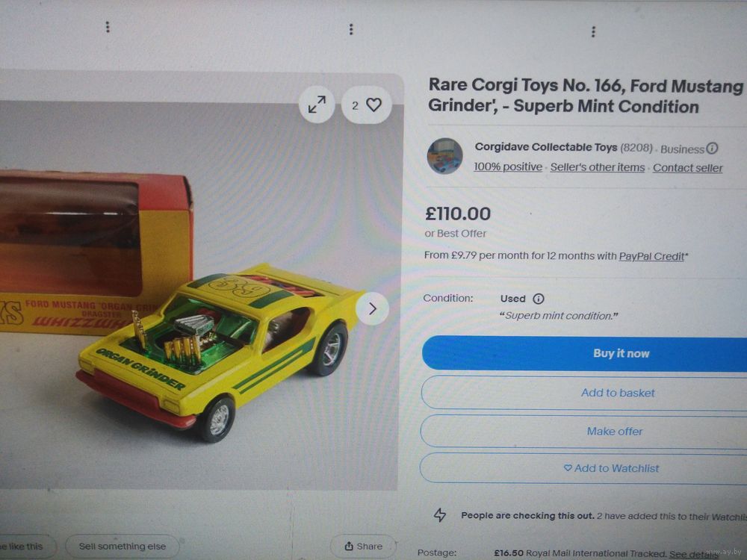View Seller's other items
747x560 pixels.
pyautogui.click(x=598, y=167)
